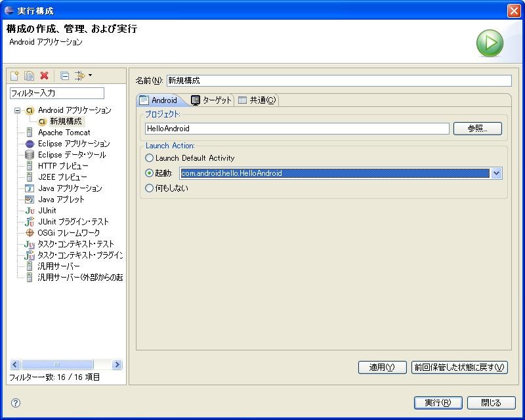
Task: Create a new launch configuration icon
Action: [14, 75]
